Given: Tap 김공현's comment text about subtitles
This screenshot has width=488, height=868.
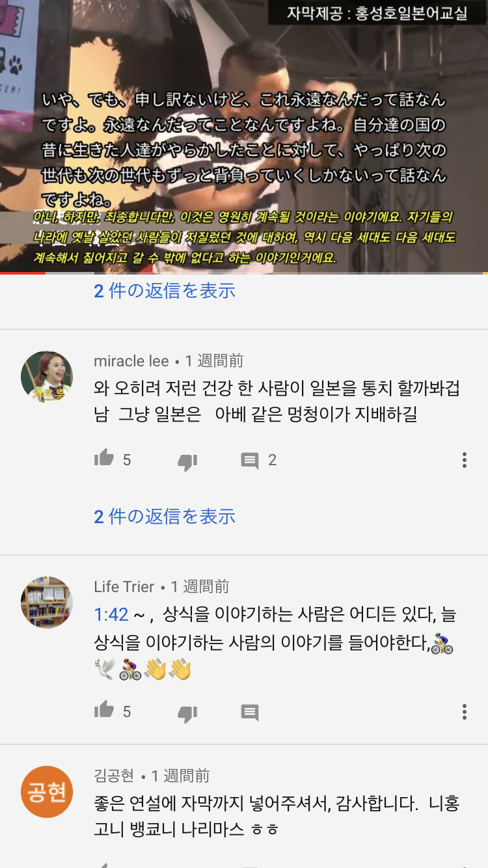Looking at the screenshot, I should click(277, 816).
